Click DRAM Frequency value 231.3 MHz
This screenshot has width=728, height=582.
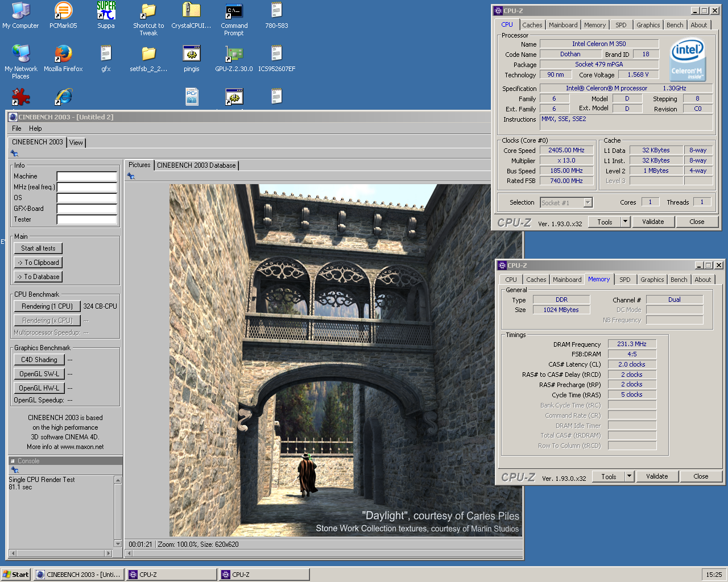(632, 344)
